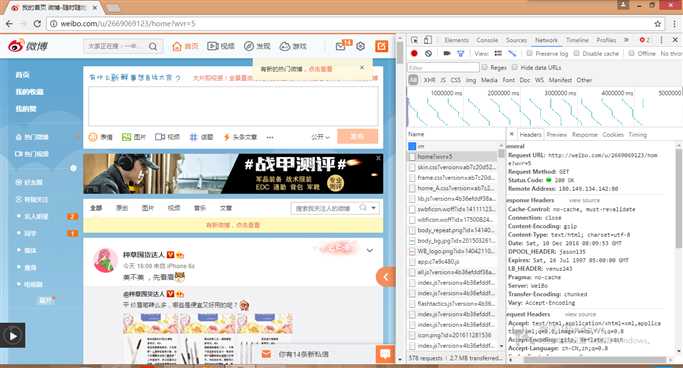
Task: Open the Weibo settings gear icon
Action: [x=361, y=46]
